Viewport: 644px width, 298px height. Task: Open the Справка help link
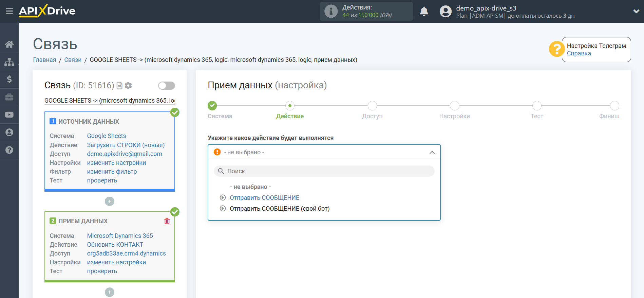tap(579, 53)
